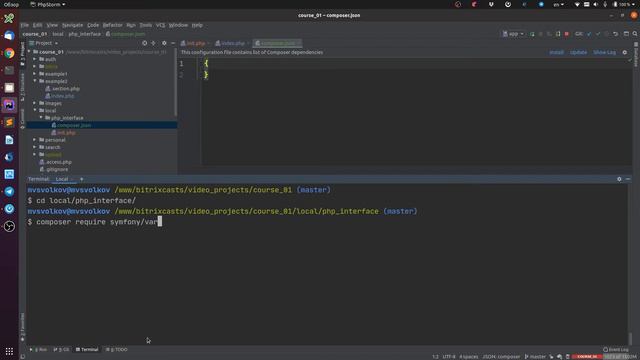Click the window layout icon next to search
This screenshot has height=360, width=640.
(x=626, y=34)
